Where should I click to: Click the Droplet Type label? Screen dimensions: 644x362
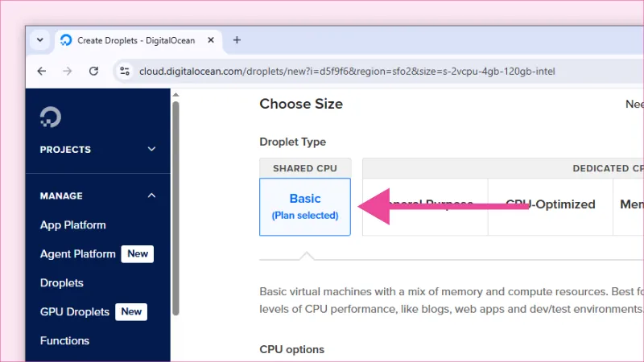pyautogui.click(x=292, y=142)
